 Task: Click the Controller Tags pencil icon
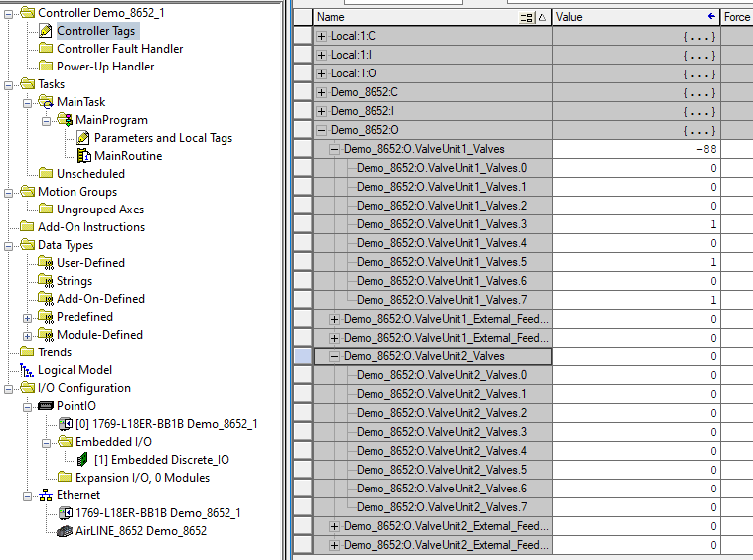46,31
